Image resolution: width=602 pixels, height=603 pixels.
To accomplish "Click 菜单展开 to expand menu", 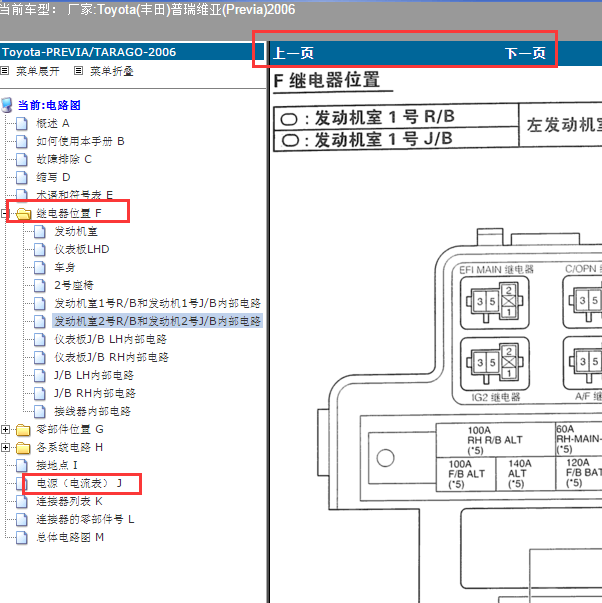I will point(38,71).
